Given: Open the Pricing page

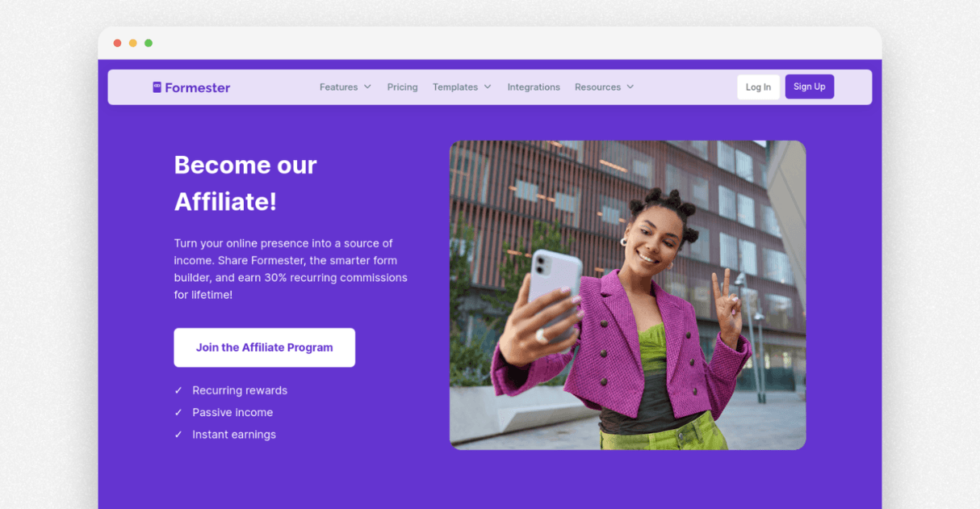Looking at the screenshot, I should tap(402, 87).
